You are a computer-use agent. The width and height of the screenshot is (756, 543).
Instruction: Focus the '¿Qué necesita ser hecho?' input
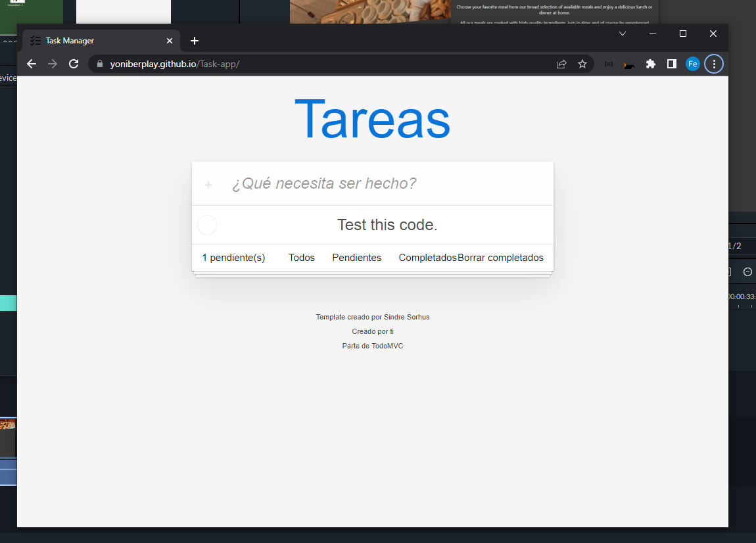click(x=388, y=183)
